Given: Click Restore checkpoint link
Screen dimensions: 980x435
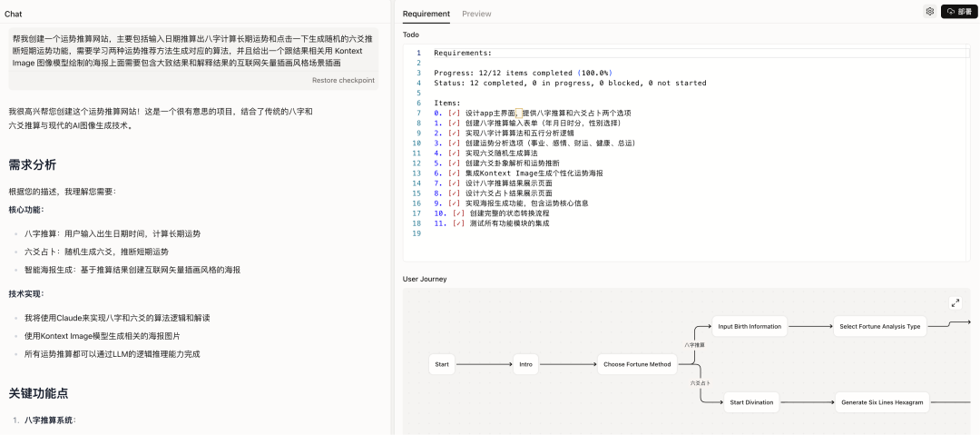Looking at the screenshot, I should pyautogui.click(x=343, y=80).
